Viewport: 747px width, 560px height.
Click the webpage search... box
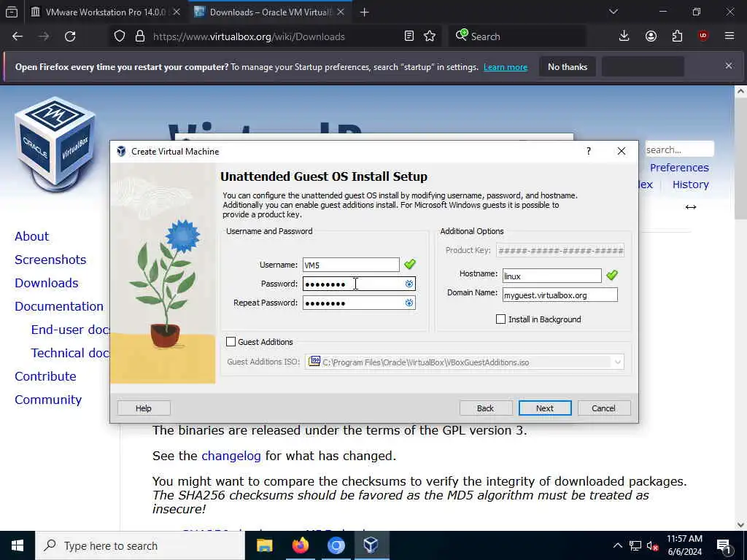679,149
